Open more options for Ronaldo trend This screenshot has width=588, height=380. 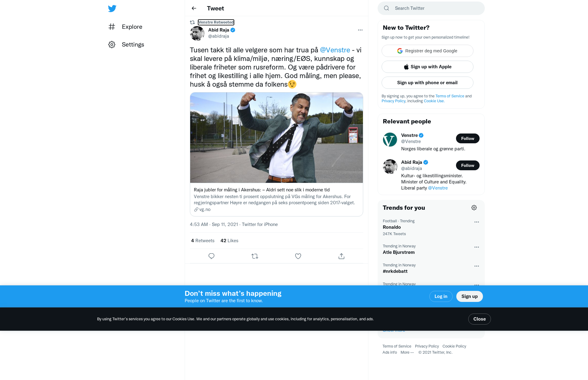tap(477, 222)
